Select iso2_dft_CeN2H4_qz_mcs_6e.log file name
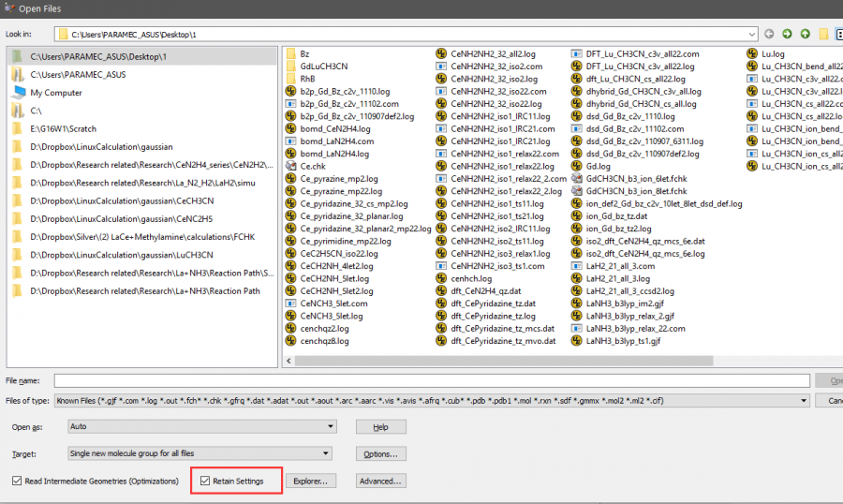Image resolution: width=843 pixels, height=504 pixels. point(645,253)
